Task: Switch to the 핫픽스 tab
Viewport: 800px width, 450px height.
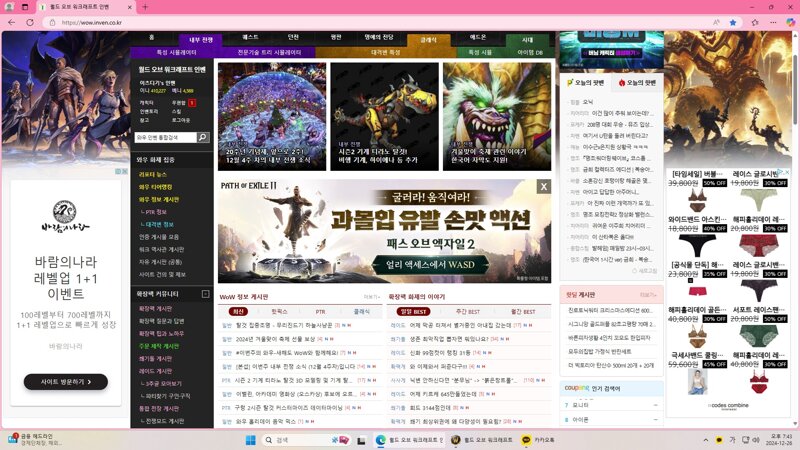Action: tap(279, 311)
